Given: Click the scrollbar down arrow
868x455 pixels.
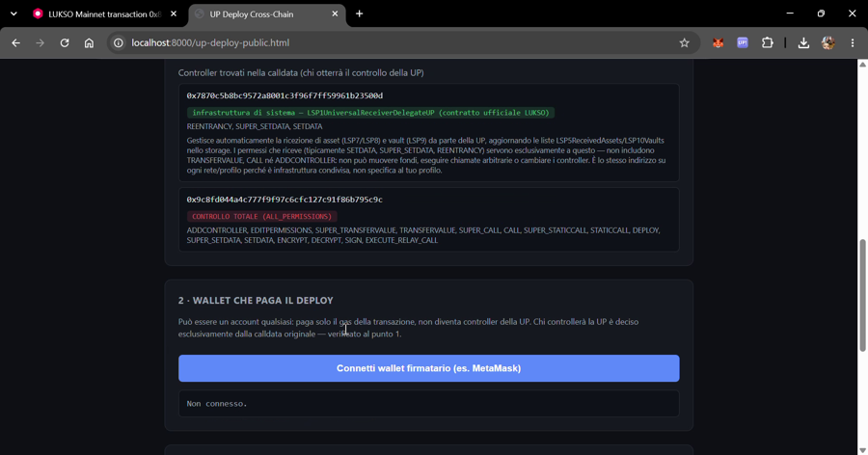Looking at the screenshot, I should click(x=862, y=450).
